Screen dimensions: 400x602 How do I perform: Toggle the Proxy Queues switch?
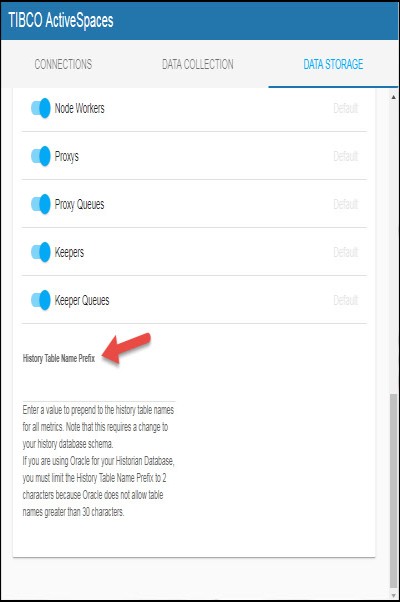[41, 204]
